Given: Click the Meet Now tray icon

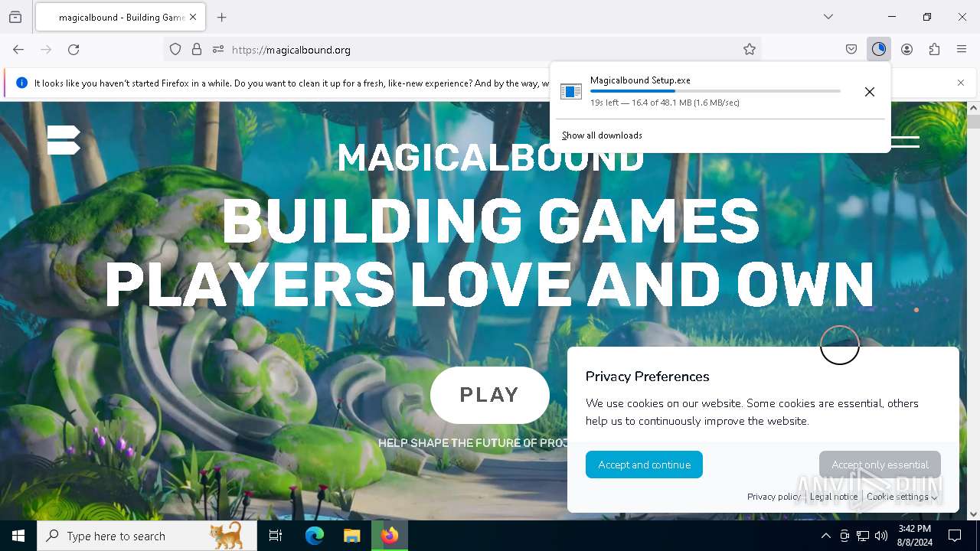Looking at the screenshot, I should click(x=844, y=536).
